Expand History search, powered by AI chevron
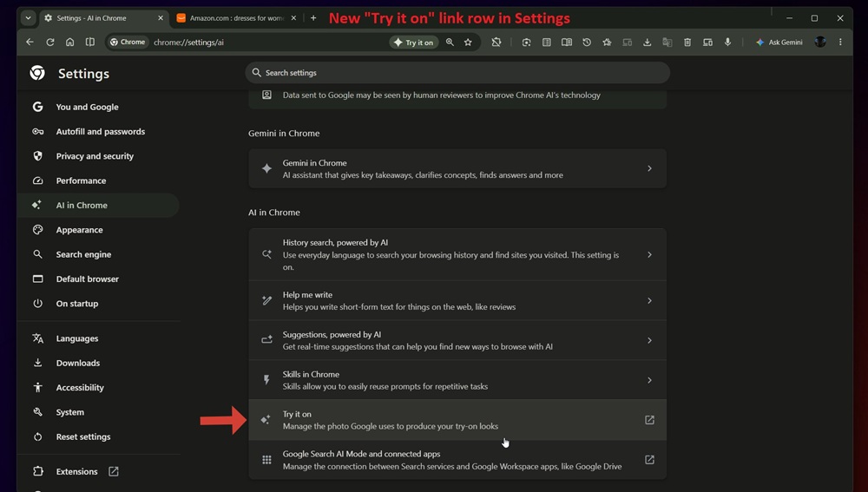Viewport: 868px width, 492px height. (x=649, y=254)
